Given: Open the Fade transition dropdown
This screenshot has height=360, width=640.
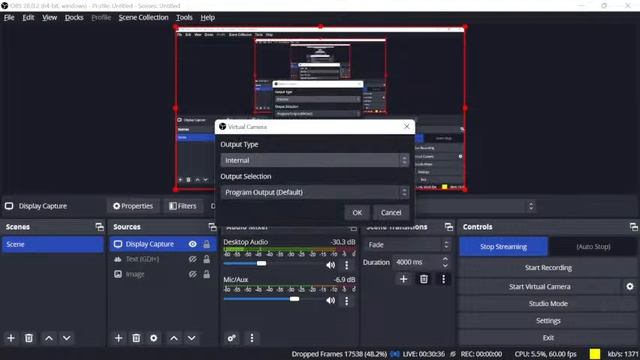Looking at the screenshot, I should tap(407, 245).
